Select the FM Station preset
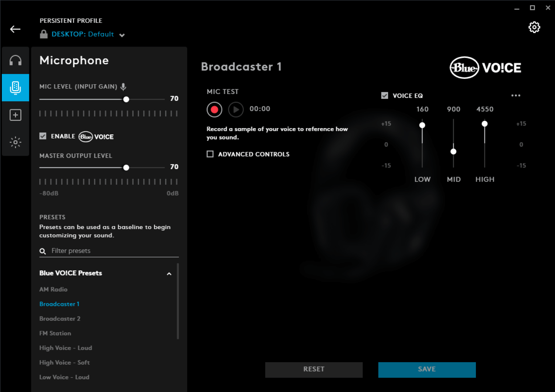The image size is (555, 392). (x=55, y=333)
